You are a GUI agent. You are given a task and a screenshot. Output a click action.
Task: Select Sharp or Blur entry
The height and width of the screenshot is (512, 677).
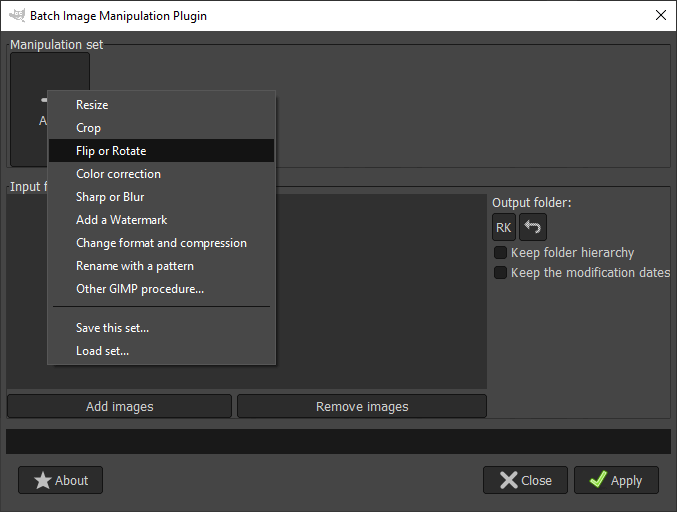(x=161, y=197)
